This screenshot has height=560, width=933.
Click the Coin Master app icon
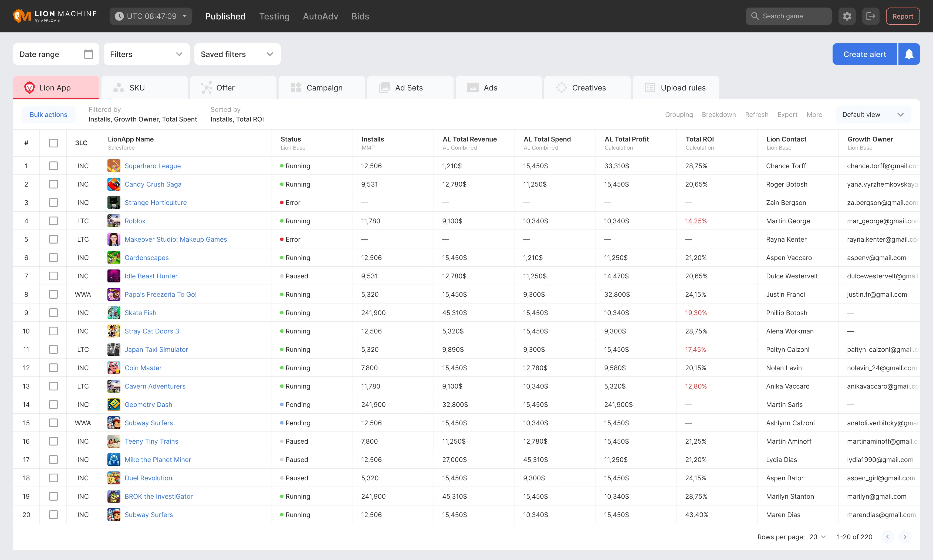click(114, 368)
